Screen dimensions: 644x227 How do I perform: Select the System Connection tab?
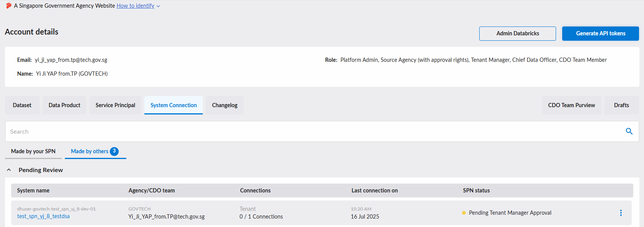click(x=174, y=105)
